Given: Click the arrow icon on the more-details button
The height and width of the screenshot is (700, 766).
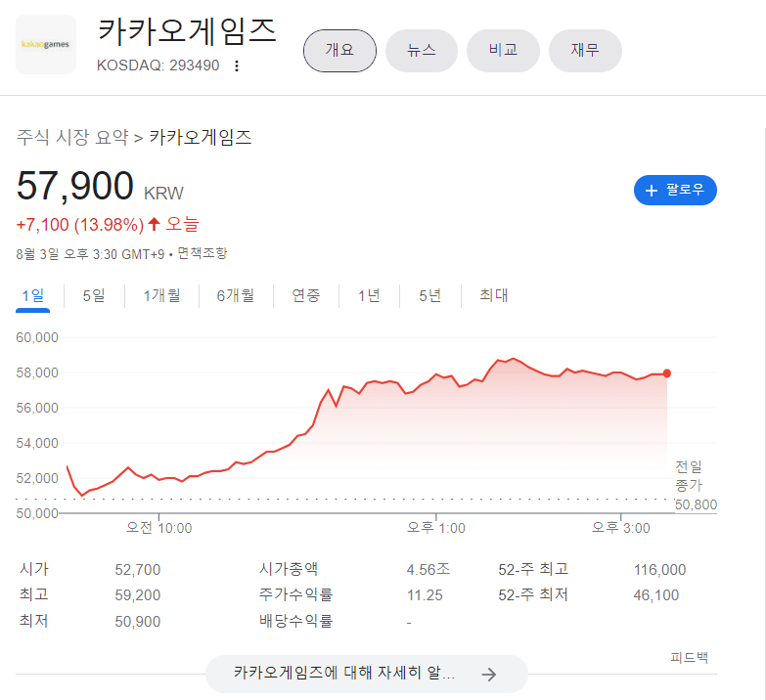Looking at the screenshot, I should (488, 675).
